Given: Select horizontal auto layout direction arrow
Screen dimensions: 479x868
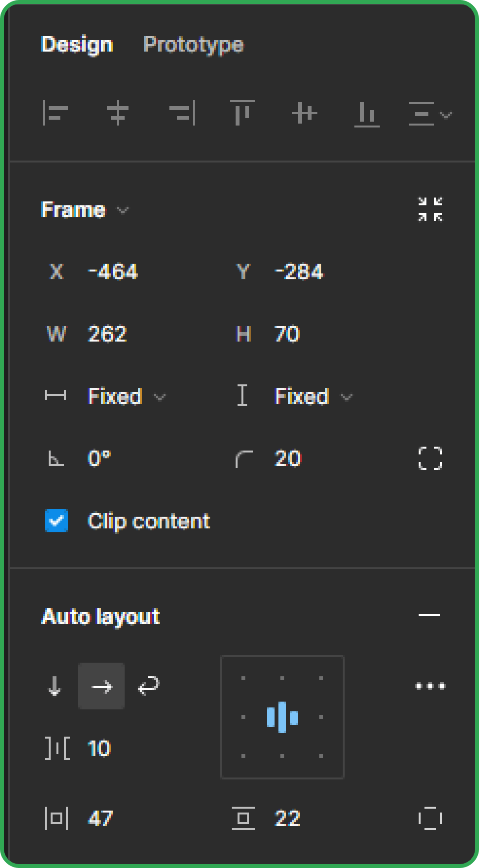Looking at the screenshot, I should [101, 686].
